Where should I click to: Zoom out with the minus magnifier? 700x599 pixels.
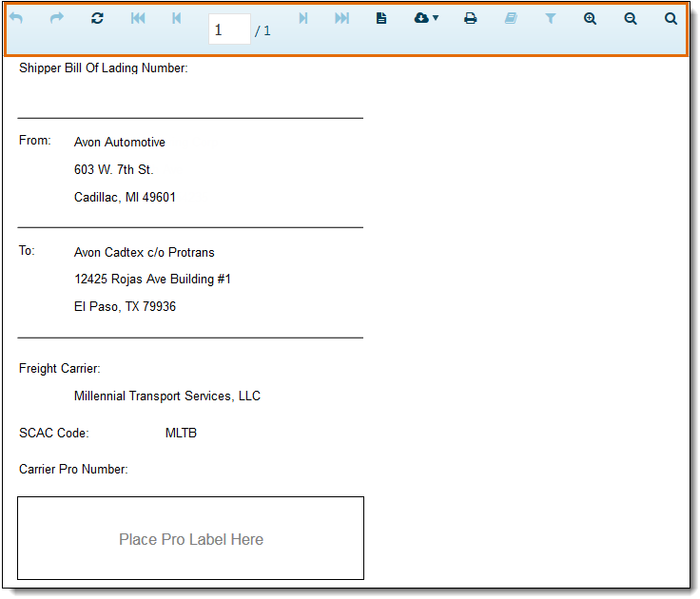[x=631, y=18]
